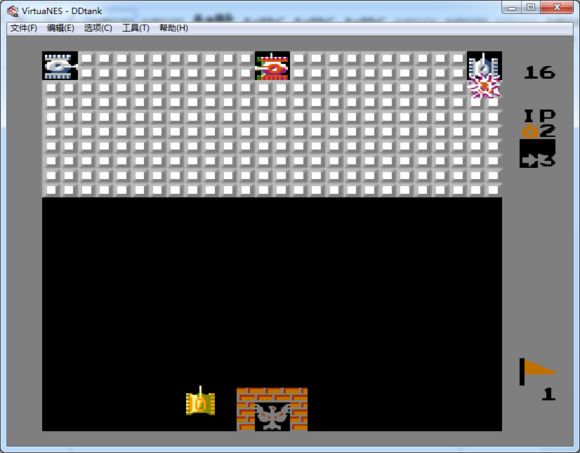Open the 文件(F) menu
Screen dimensions: 580x453
tap(24, 28)
